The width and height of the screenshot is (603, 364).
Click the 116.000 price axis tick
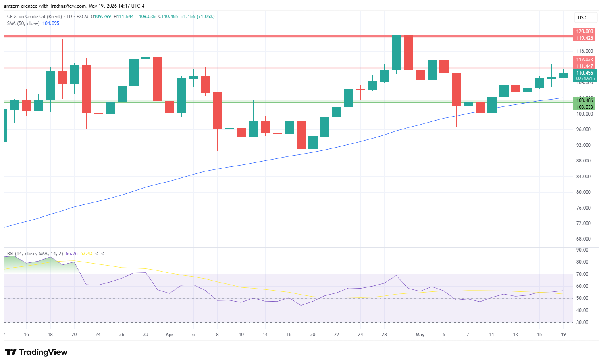point(585,51)
